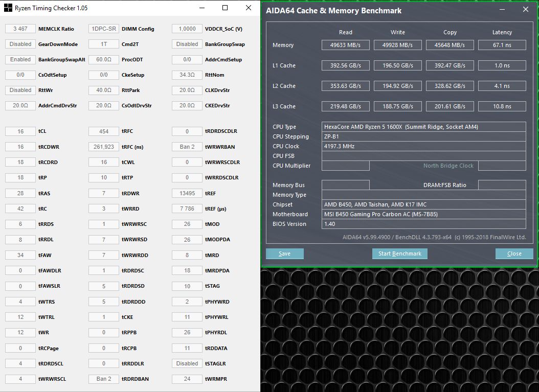The height and width of the screenshot is (392, 539).
Task: Select the tCL value 16
Action: click(x=20, y=131)
